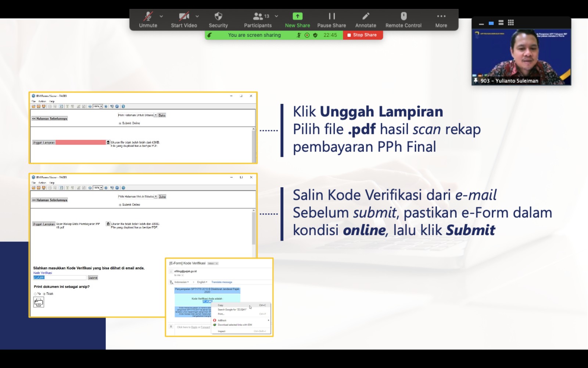Switch video panel to grid view
The height and width of the screenshot is (368, 588).
(x=511, y=23)
